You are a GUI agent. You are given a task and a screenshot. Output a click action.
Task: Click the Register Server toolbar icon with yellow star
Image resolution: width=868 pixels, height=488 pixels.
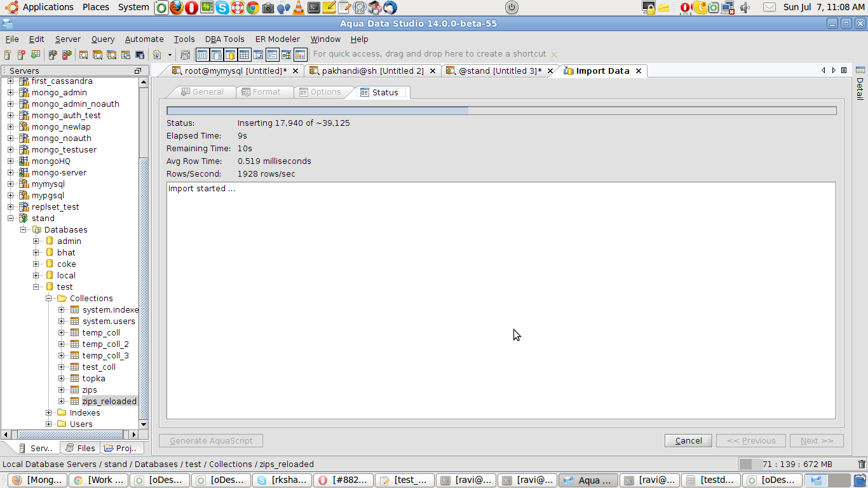click(x=8, y=55)
